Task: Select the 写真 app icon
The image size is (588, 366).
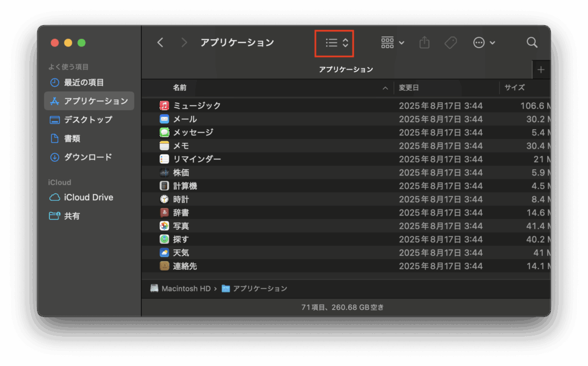Action: (x=164, y=226)
